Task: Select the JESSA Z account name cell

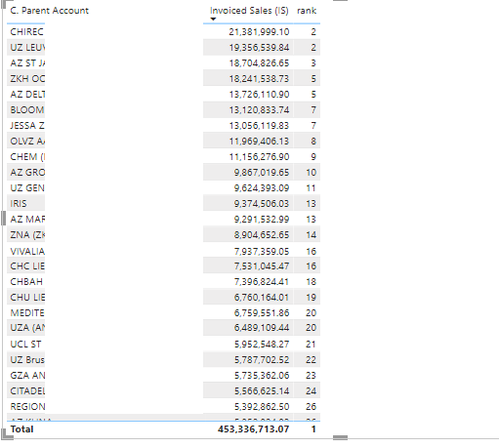Action: tap(27, 126)
